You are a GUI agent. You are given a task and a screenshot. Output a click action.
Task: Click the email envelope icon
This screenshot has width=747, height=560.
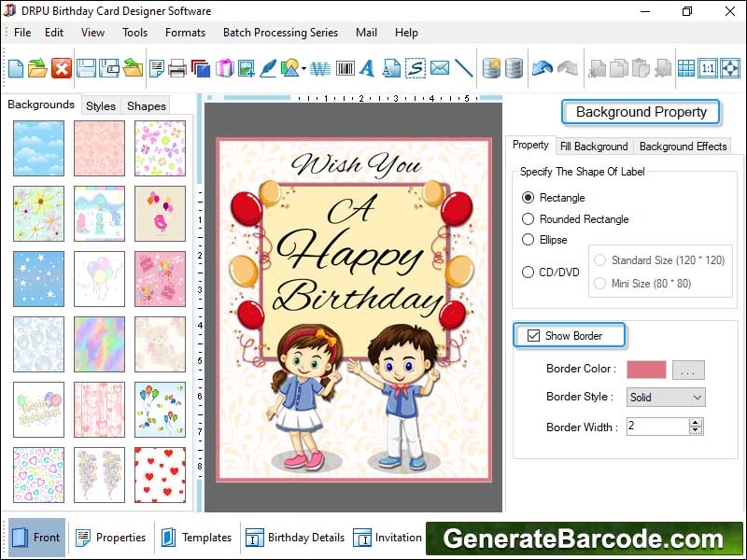(439, 68)
